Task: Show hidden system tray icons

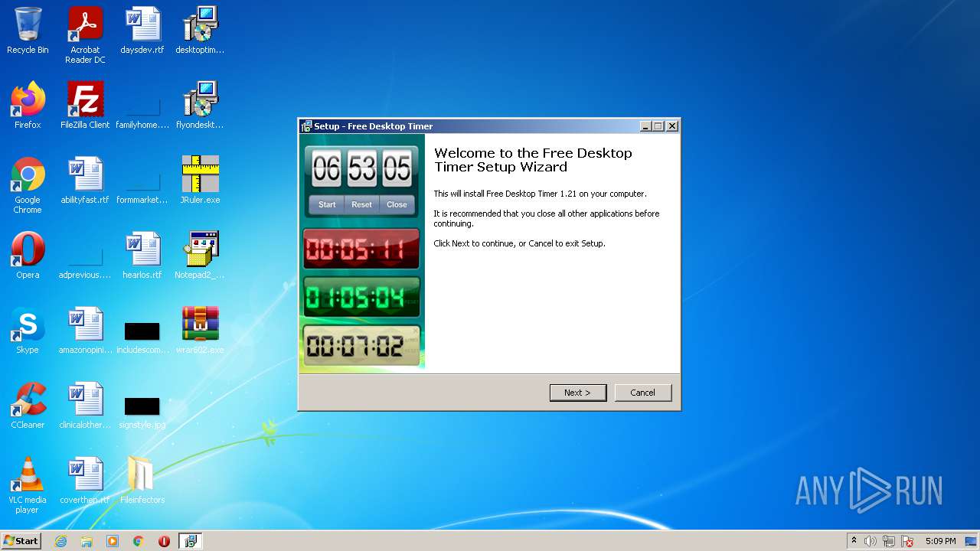Action: [x=854, y=541]
